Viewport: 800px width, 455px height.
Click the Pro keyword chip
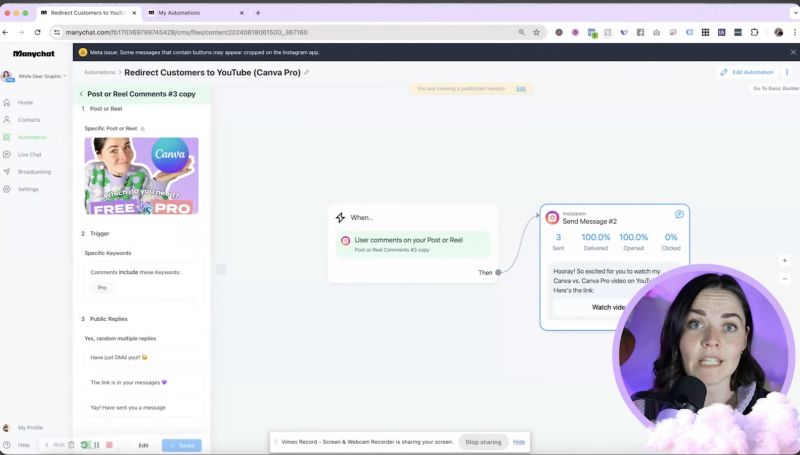click(x=102, y=288)
